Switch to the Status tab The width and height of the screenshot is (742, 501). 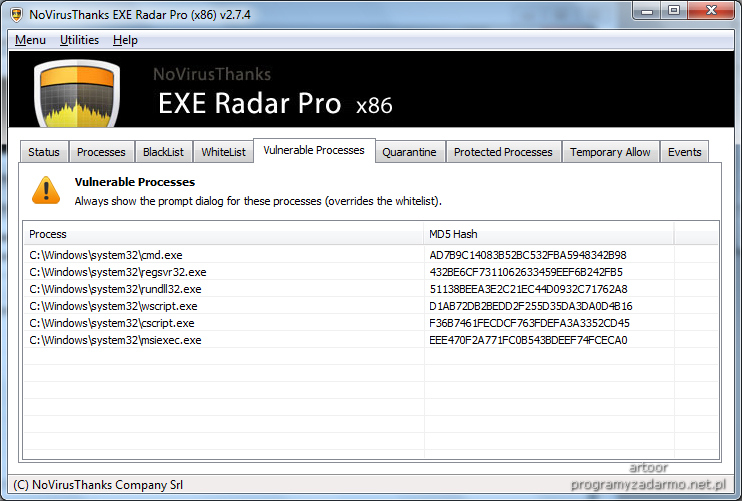click(x=44, y=152)
